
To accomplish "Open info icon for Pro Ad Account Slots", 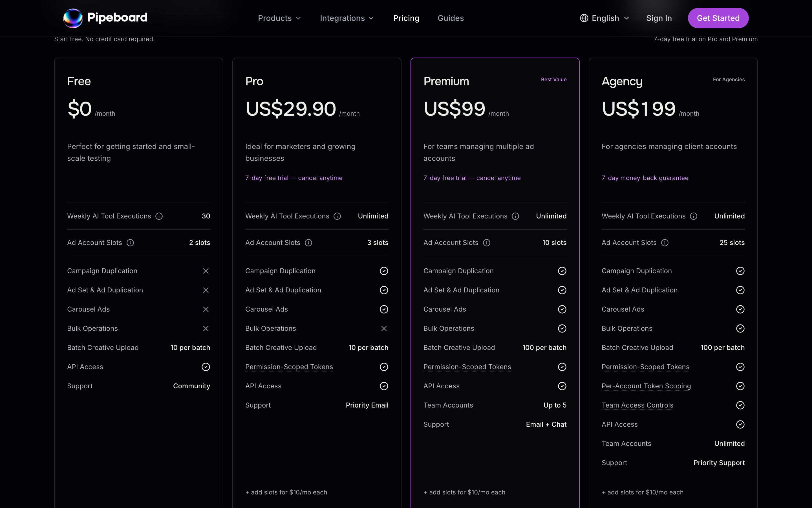I will click(x=308, y=243).
